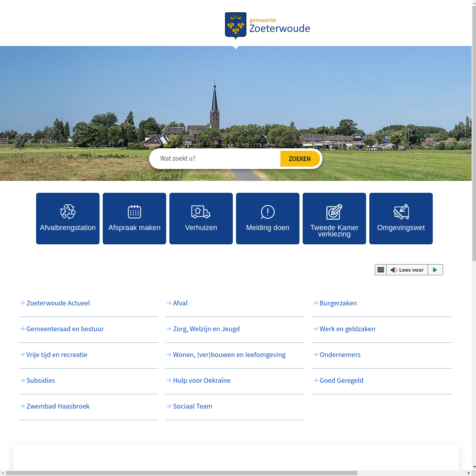Click the scroll up arrow
This screenshot has height=476, width=476.
[474, 3]
